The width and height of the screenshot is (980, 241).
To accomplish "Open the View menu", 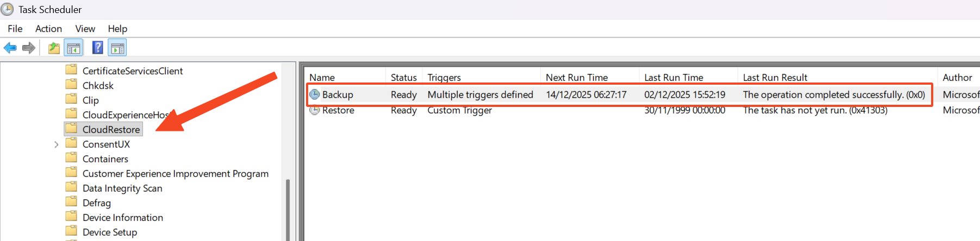I will 85,29.
